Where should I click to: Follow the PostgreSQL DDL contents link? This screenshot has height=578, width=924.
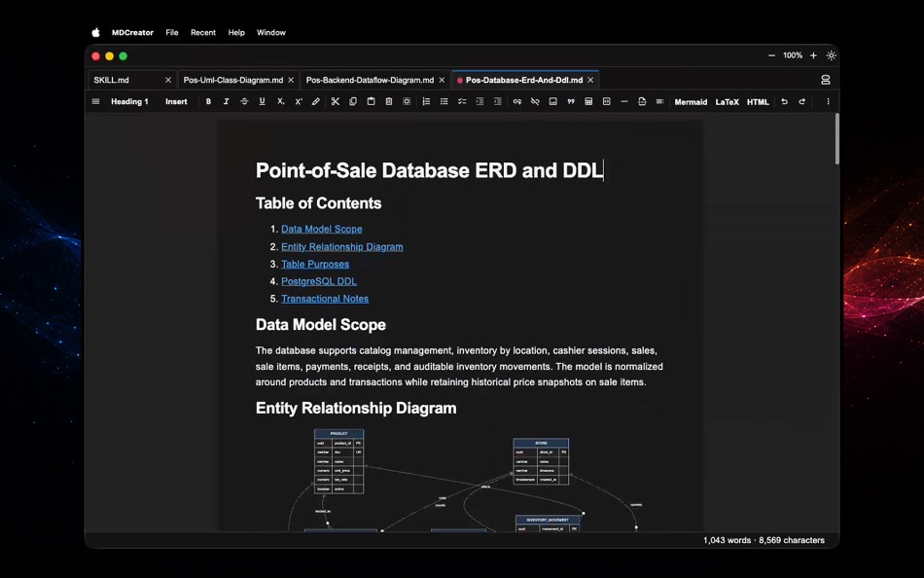click(x=319, y=281)
